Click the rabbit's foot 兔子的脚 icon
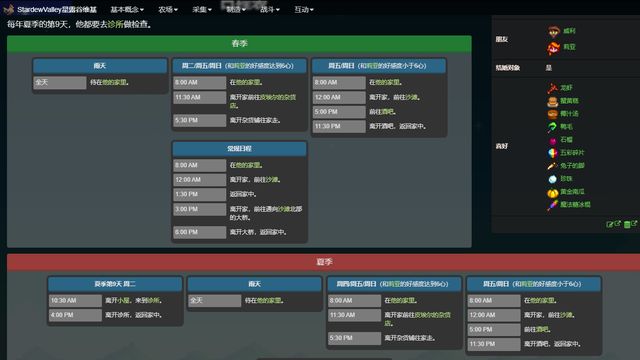The image size is (640, 360). tap(553, 166)
